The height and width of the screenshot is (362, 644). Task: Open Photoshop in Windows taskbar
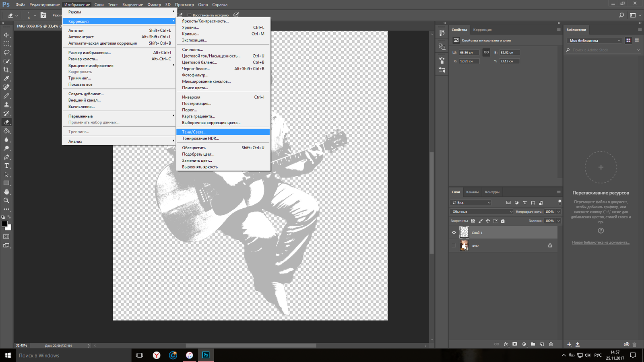(206, 355)
